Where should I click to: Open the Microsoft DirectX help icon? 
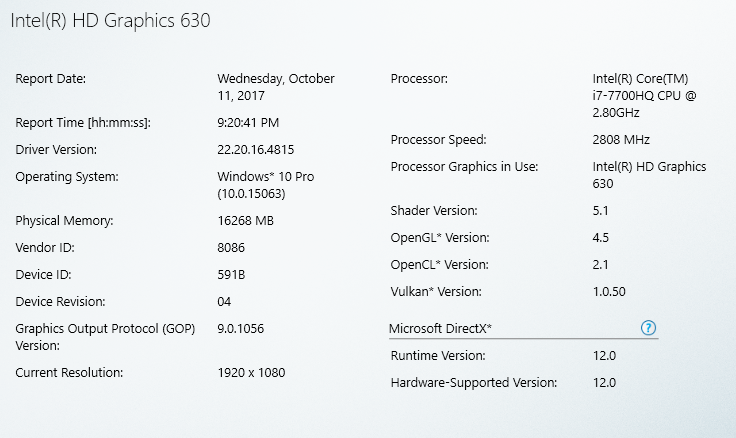coord(648,328)
